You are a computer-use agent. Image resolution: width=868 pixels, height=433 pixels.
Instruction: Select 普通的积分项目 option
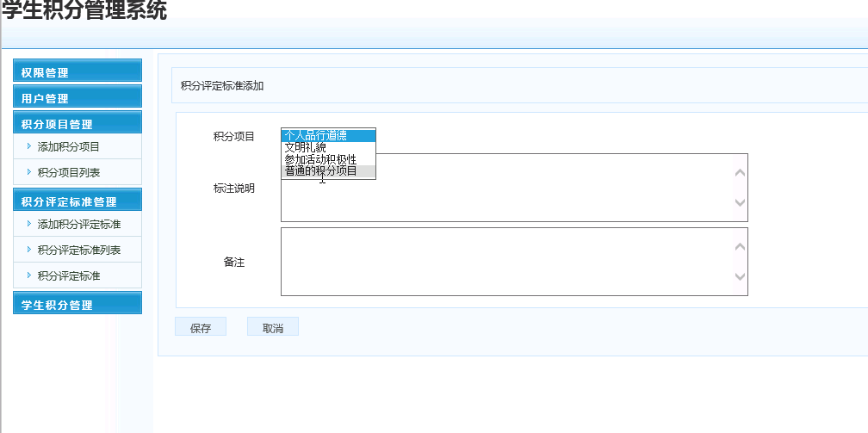pyautogui.click(x=329, y=171)
